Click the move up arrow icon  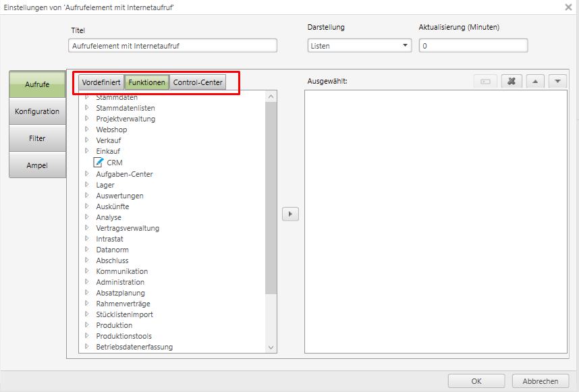pyautogui.click(x=534, y=81)
